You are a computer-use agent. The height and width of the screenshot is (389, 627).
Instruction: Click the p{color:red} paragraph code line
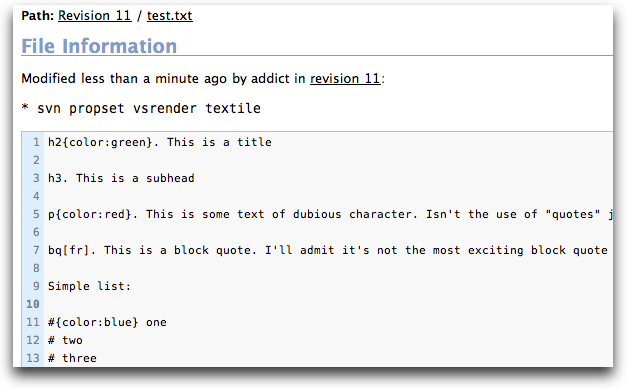[330, 214]
